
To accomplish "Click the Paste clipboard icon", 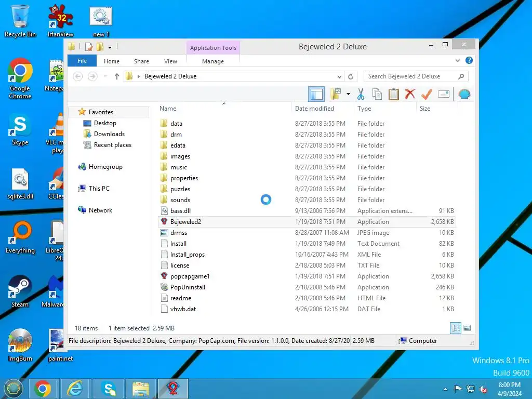I will [x=394, y=94].
